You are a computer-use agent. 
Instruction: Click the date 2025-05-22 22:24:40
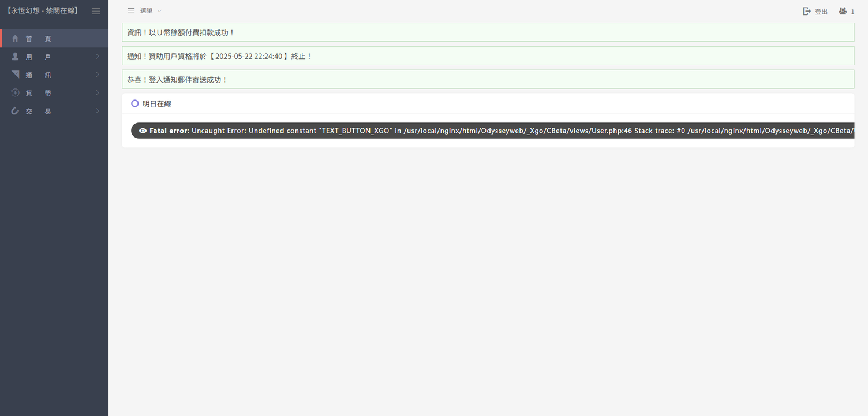[249, 56]
